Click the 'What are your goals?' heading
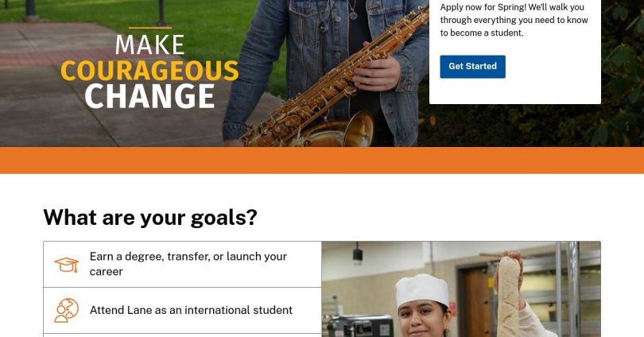The width and height of the screenshot is (644, 337). coord(150,217)
